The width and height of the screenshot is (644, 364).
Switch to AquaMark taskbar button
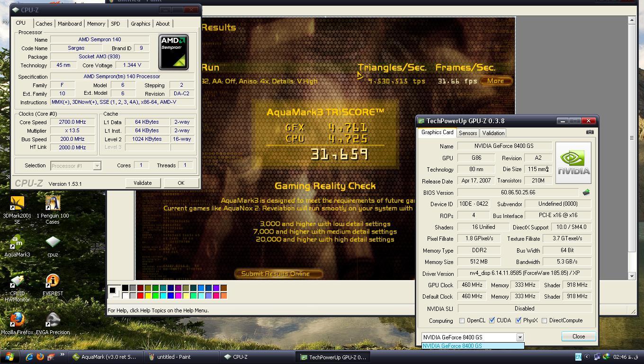pos(105,357)
